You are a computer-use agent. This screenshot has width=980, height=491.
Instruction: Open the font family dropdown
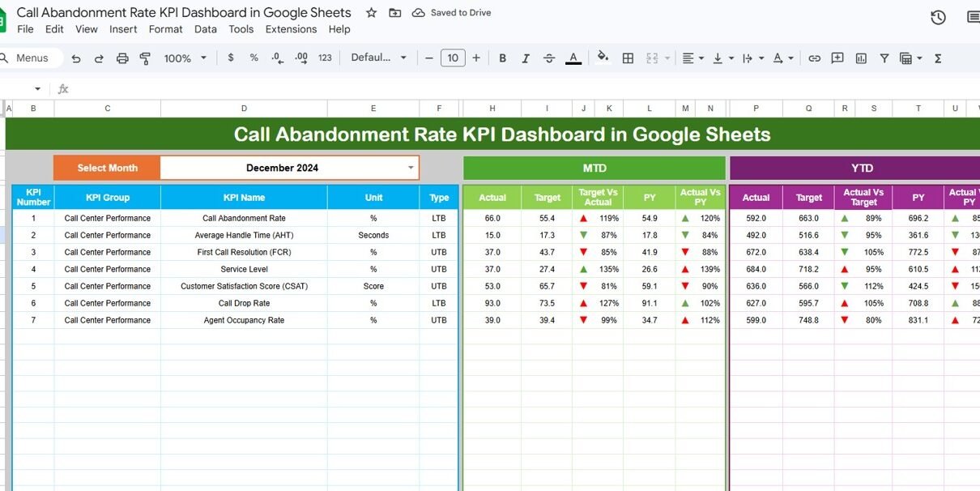378,58
